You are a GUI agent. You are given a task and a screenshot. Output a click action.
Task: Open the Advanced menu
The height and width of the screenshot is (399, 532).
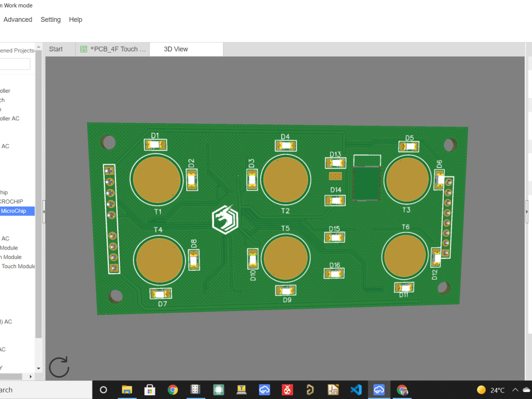18,19
